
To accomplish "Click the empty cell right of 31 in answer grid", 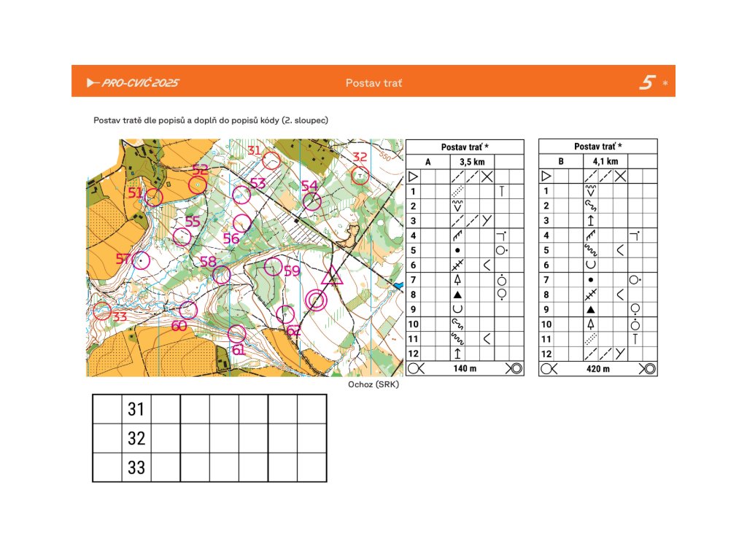I will (x=166, y=409).
